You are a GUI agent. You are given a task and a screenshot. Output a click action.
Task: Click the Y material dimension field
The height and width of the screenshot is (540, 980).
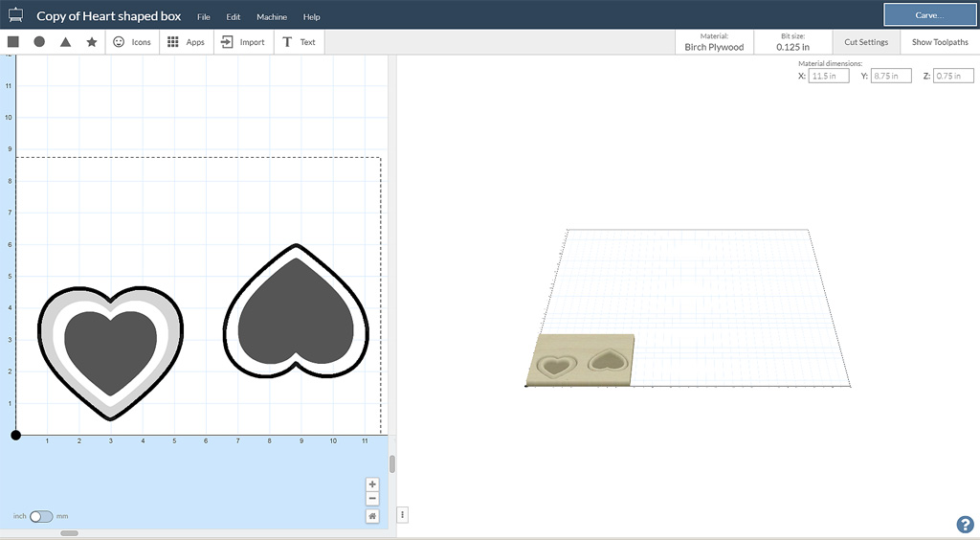[891, 76]
